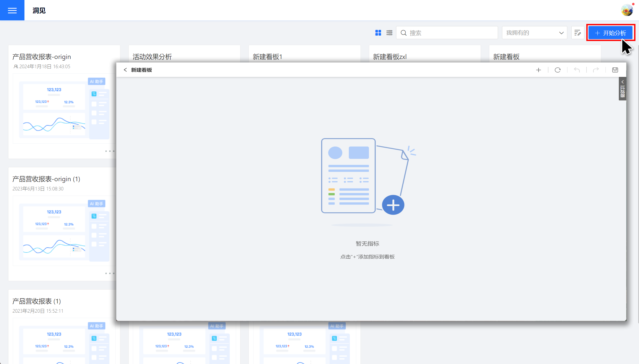The height and width of the screenshot is (364, 639).
Task: Switch to list view
Action: 389,33
